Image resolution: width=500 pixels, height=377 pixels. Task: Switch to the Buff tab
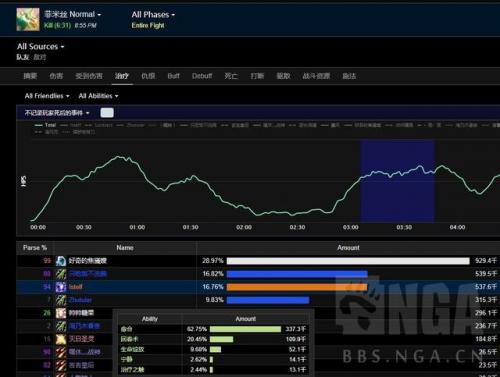coord(173,76)
